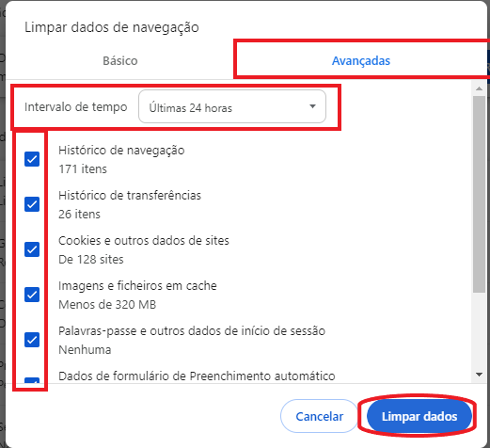Uncheck the Palavras-passe checkbox
Viewport: 490px width, 448px height.
coord(32,340)
